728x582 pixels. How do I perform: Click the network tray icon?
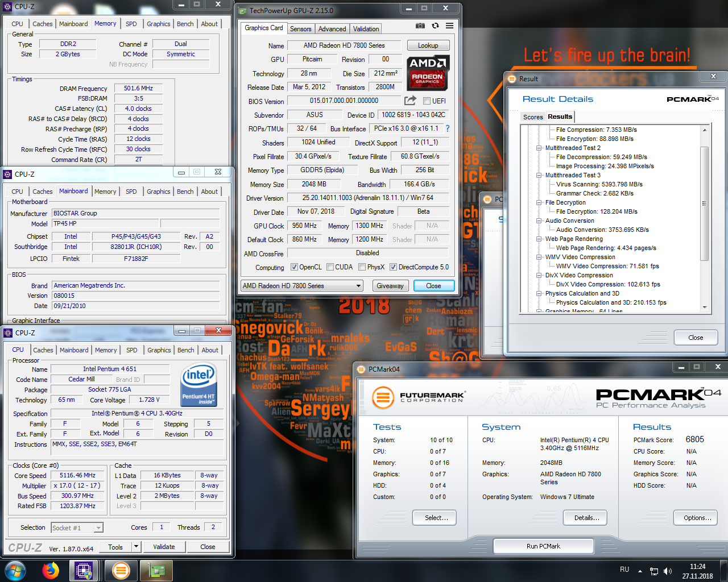pos(654,571)
